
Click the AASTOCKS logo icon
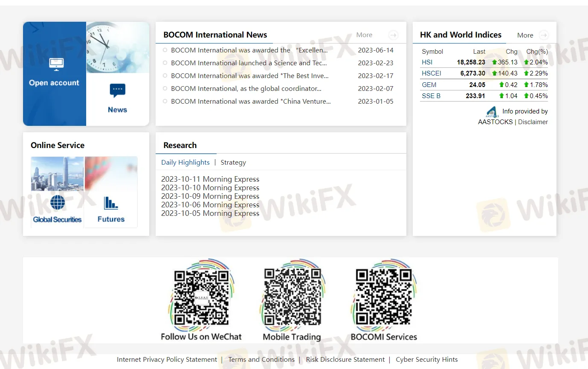pos(492,112)
